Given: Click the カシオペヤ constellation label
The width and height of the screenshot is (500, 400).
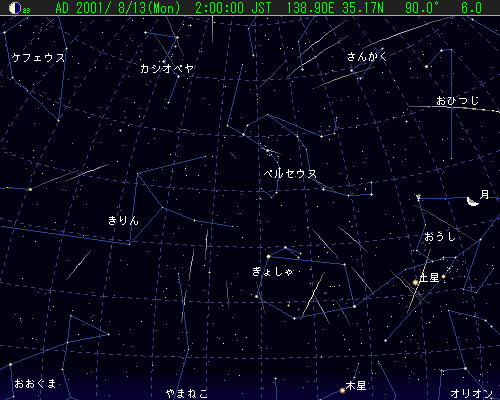Looking at the screenshot, I should pos(167,69).
